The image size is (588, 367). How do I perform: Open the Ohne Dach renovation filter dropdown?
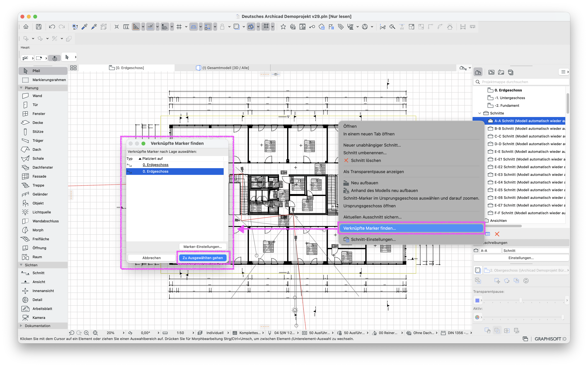422,333
